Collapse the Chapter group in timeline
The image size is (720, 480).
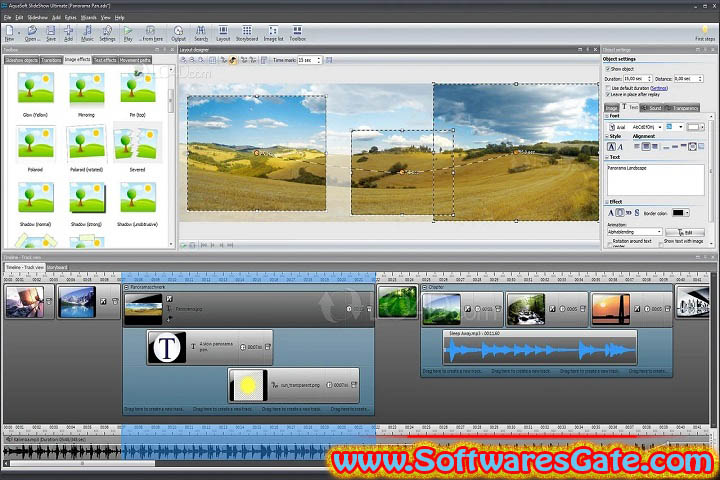pyautogui.click(x=425, y=287)
